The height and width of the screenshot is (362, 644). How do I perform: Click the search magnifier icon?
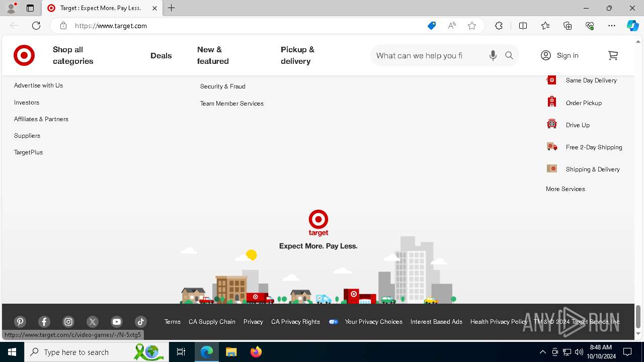tap(509, 55)
